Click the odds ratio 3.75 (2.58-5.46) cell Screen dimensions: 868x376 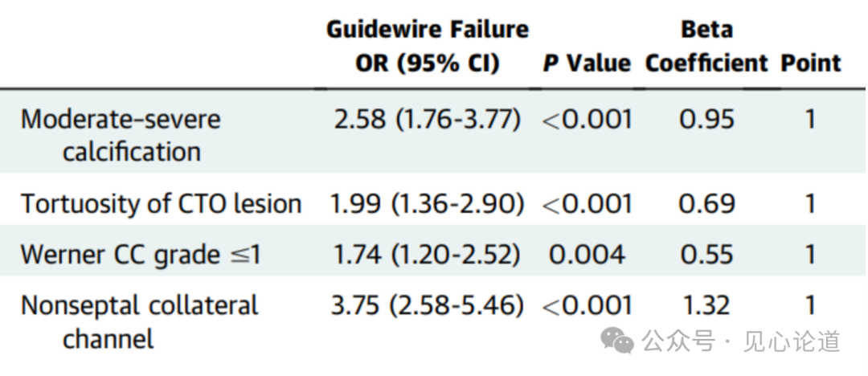[428, 305]
